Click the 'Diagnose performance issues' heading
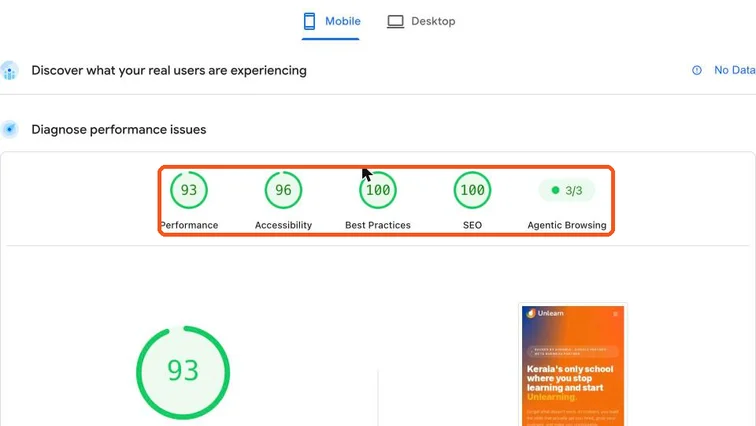The height and width of the screenshot is (426, 756). pyautogui.click(x=119, y=130)
